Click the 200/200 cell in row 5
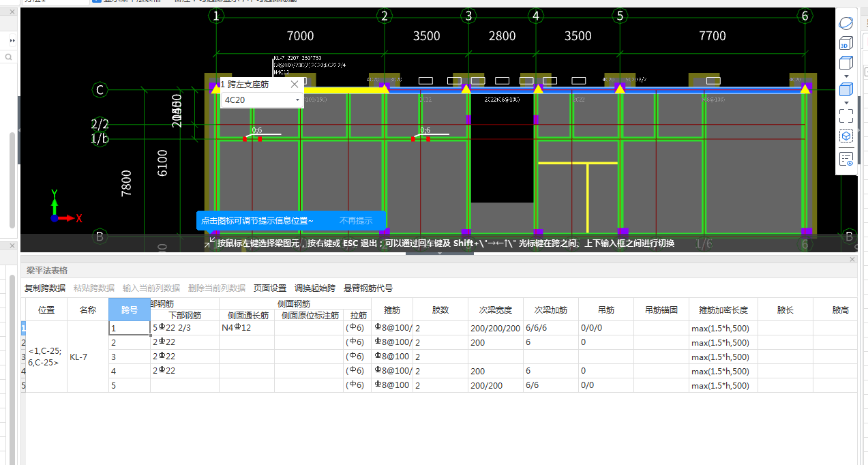The height and width of the screenshot is (465, 868). point(496,385)
